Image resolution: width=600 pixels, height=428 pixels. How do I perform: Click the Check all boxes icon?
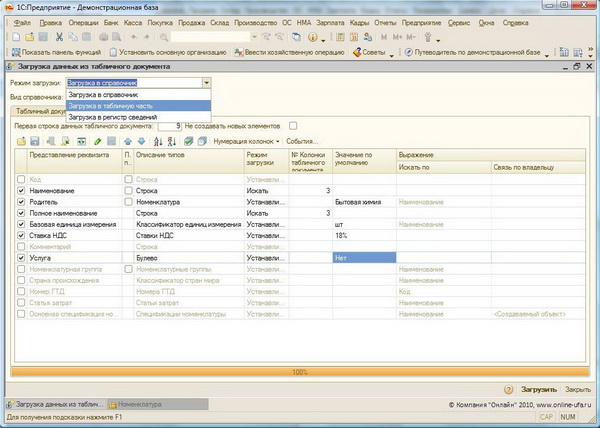click(188, 141)
